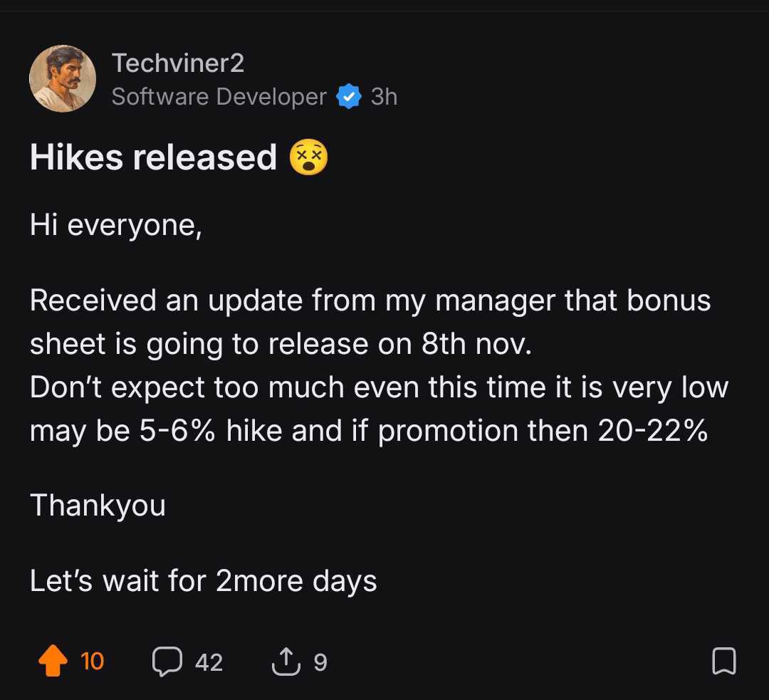Click the blue verified badge
The height and width of the screenshot is (700, 769).
[348, 96]
